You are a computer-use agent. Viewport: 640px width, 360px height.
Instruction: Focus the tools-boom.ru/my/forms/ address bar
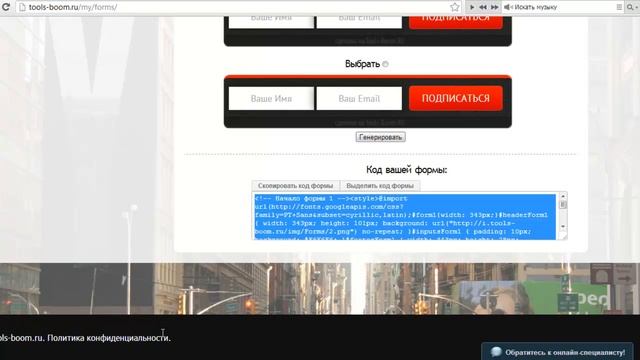pyautogui.click(x=237, y=7)
